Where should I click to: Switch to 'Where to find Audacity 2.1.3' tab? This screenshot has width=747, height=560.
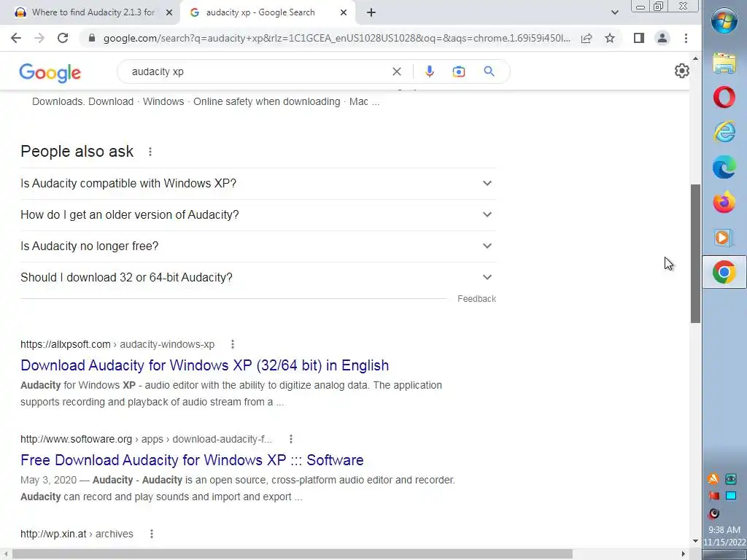click(93, 12)
